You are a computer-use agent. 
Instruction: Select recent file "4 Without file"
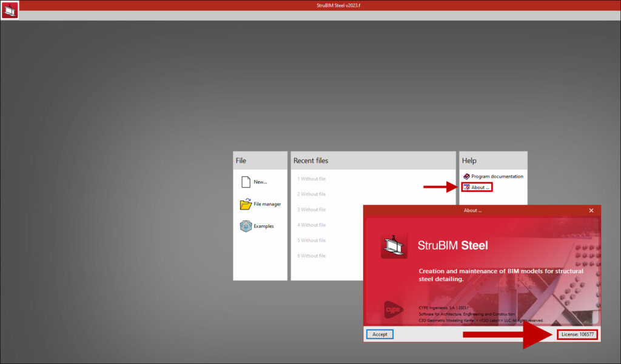pyautogui.click(x=311, y=225)
